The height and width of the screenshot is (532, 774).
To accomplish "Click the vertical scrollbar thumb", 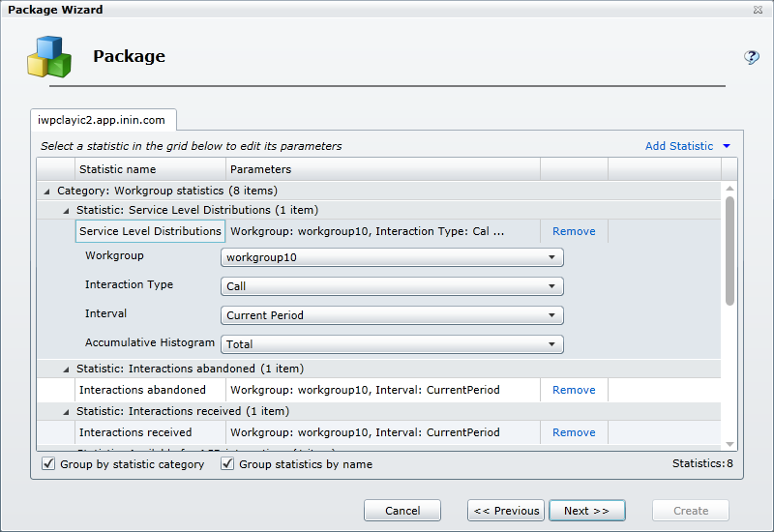I will (x=729, y=250).
